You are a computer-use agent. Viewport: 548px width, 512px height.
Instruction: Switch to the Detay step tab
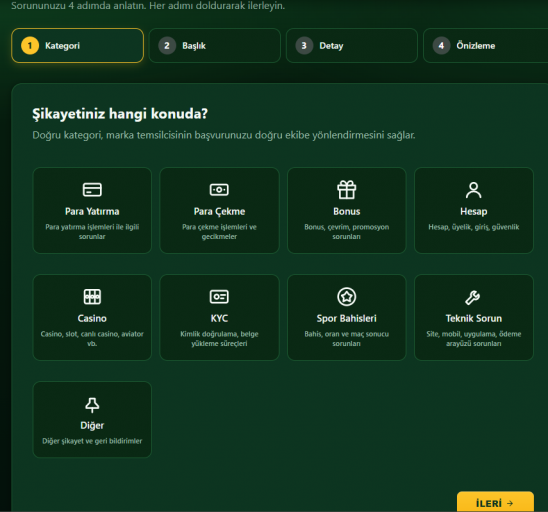point(352,46)
